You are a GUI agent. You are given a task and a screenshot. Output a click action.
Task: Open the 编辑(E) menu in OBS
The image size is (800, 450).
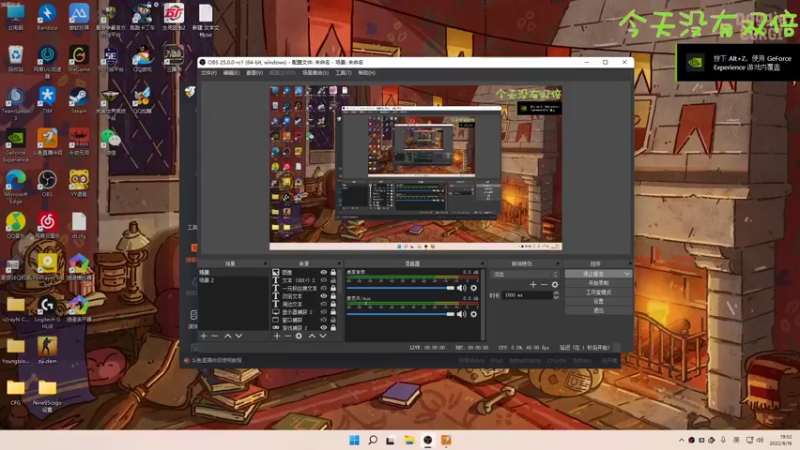[x=231, y=73]
